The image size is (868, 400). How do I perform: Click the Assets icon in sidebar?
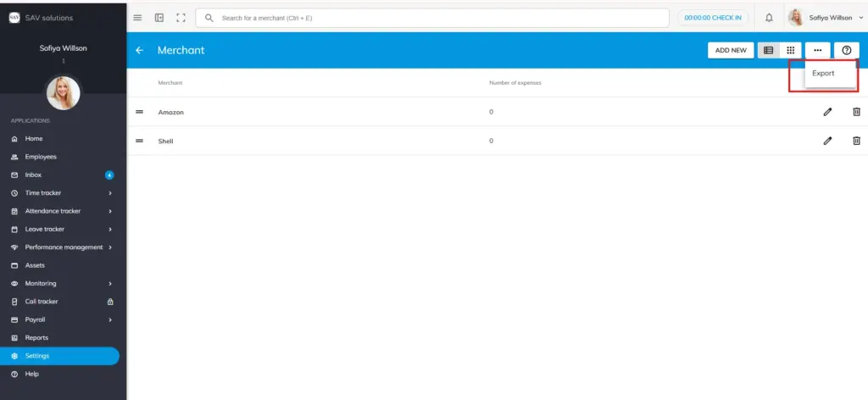tap(14, 265)
